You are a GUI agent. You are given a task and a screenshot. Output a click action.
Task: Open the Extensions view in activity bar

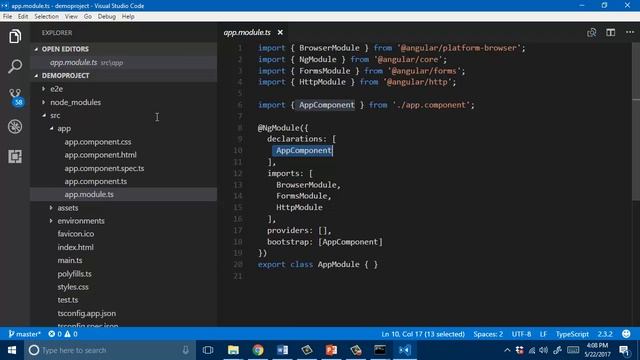[x=15, y=156]
